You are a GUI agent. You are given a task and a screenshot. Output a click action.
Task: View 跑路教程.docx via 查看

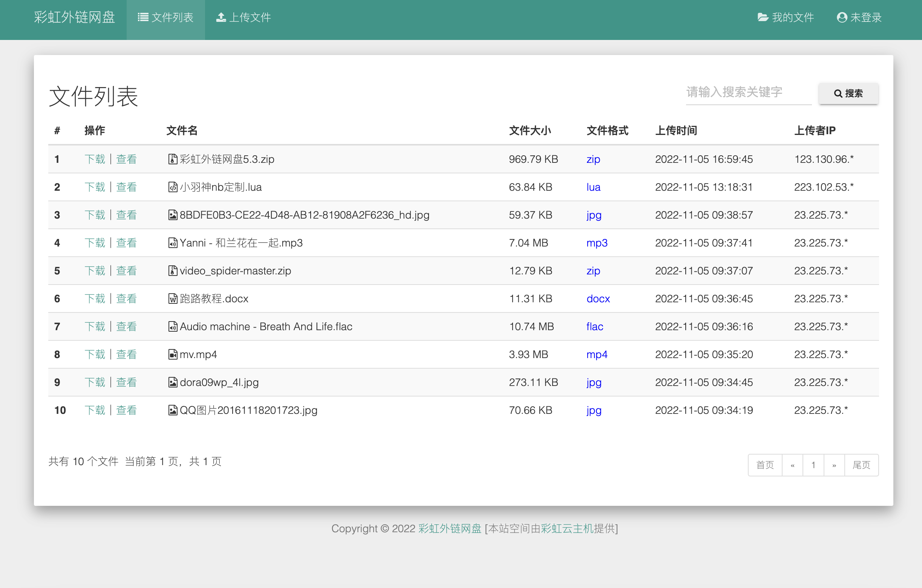point(126,299)
